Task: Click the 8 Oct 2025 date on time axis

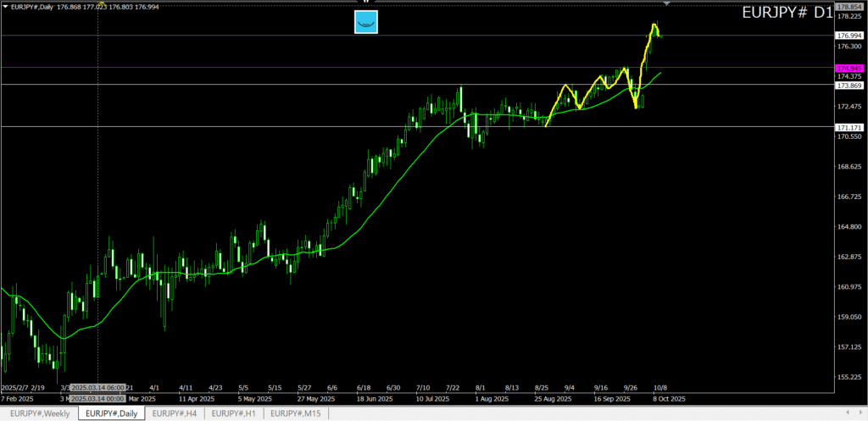Action: (x=670, y=398)
